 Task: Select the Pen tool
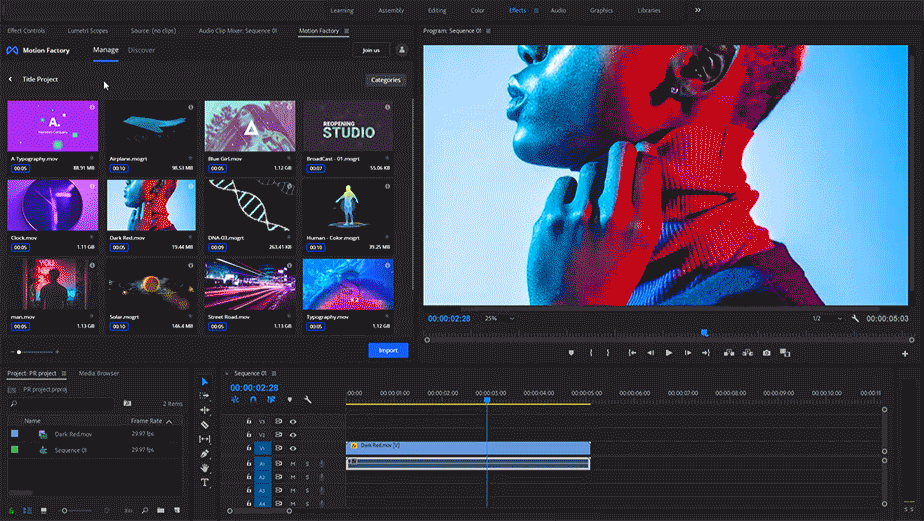(x=205, y=454)
